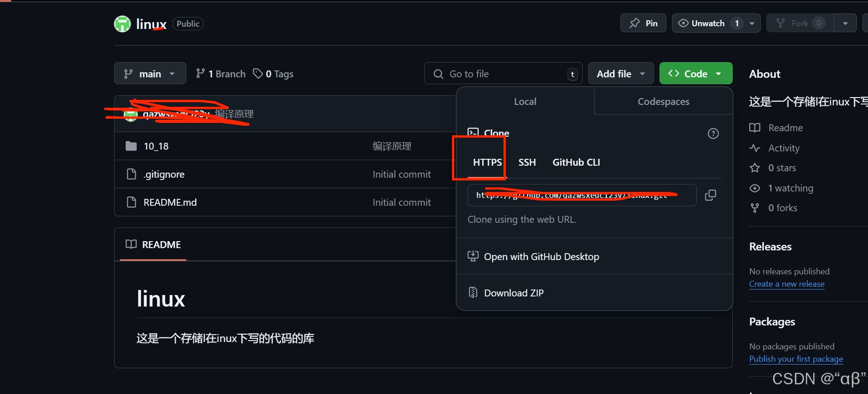Image resolution: width=868 pixels, height=394 pixels.
Task: Click the README.md file icon
Action: click(131, 202)
